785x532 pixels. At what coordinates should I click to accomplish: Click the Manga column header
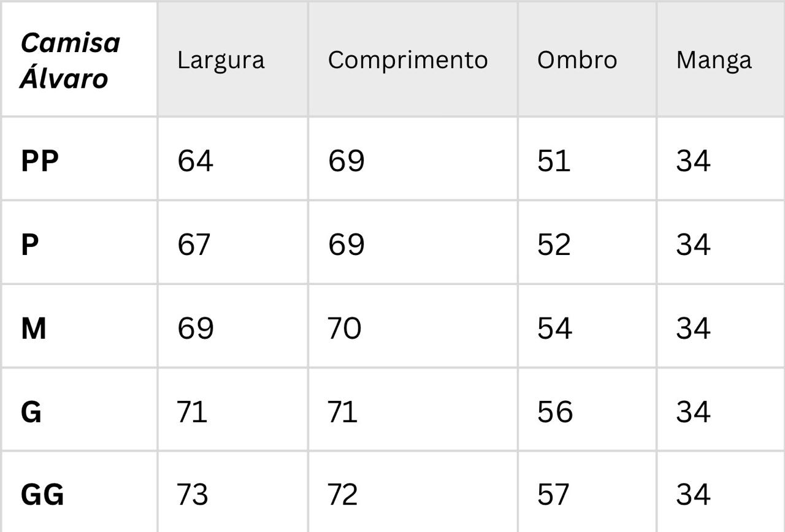pyautogui.click(x=714, y=61)
